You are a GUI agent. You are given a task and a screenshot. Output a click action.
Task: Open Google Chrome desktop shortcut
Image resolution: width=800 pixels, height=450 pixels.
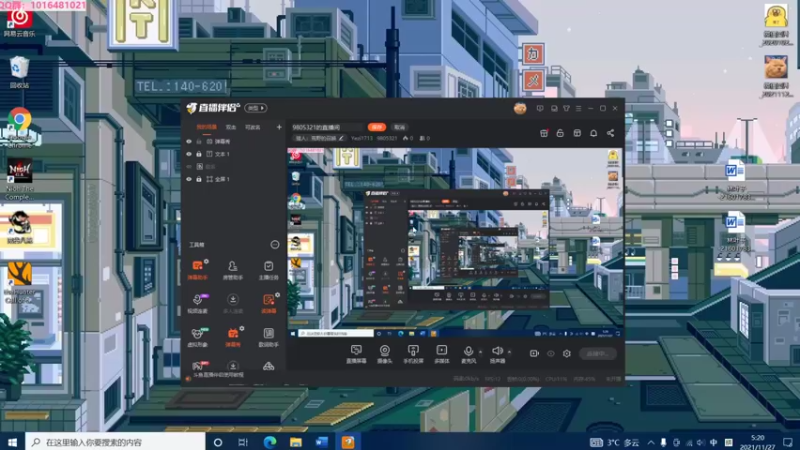tap(19, 127)
